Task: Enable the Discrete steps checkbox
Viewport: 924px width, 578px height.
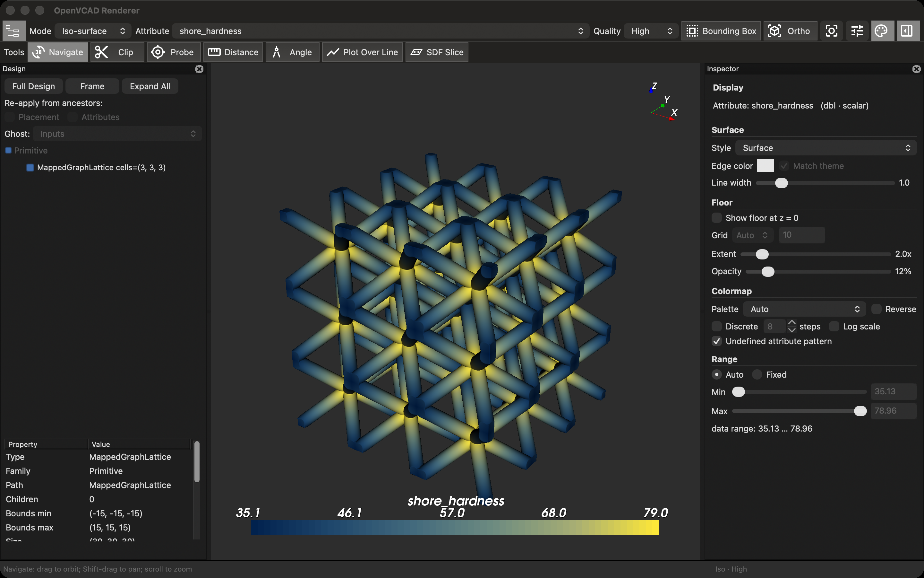Action: click(717, 327)
